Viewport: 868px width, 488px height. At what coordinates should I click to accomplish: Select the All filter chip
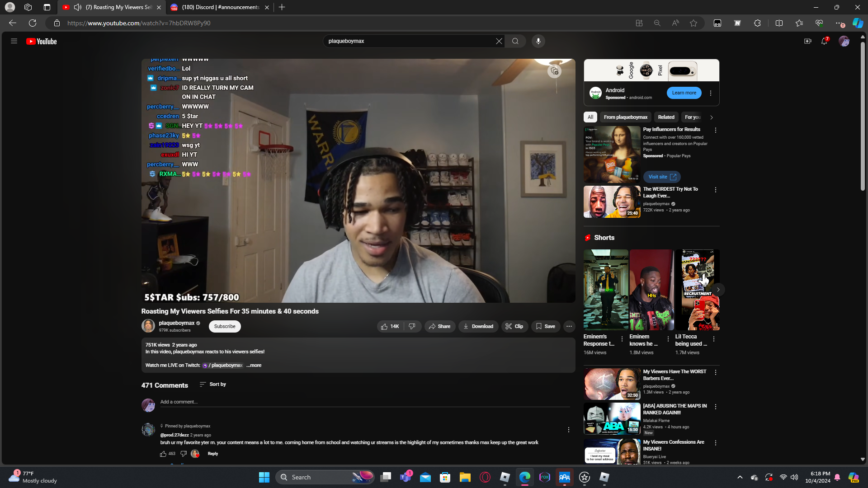[590, 117]
